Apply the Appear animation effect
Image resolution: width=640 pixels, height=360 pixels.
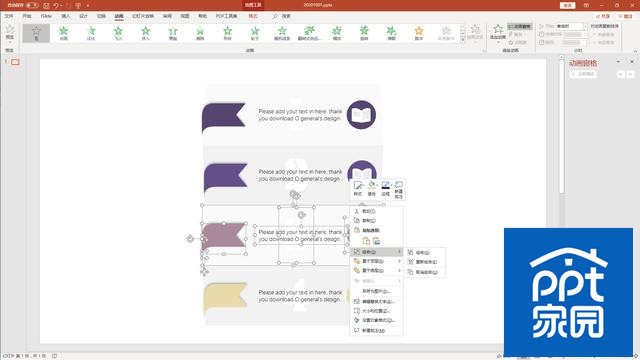[x=64, y=33]
